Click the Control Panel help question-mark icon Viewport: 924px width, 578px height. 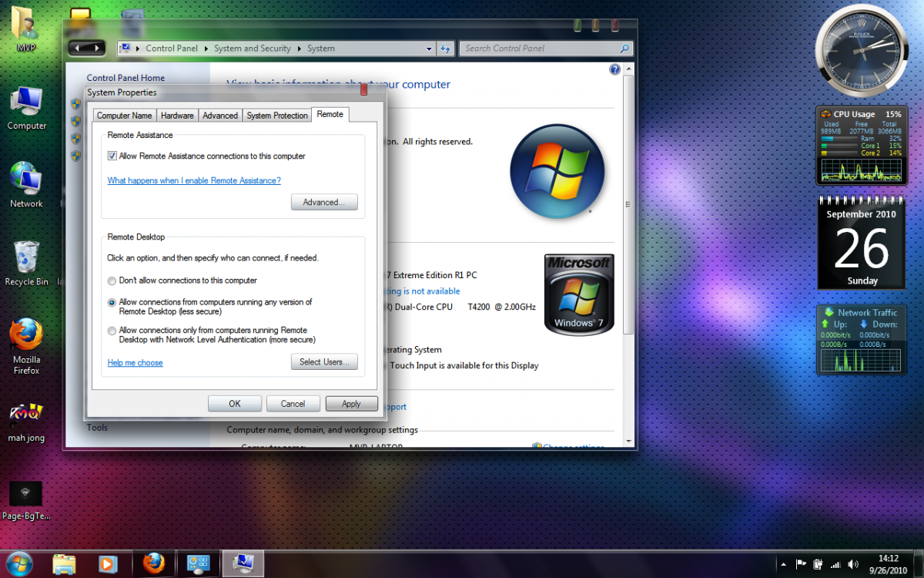614,69
